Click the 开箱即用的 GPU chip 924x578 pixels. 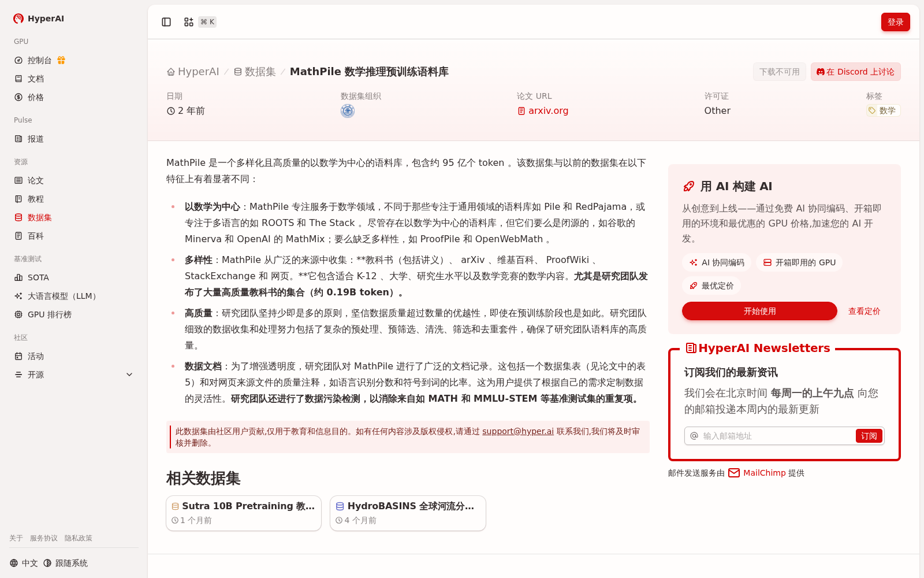pyautogui.click(x=799, y=262)
